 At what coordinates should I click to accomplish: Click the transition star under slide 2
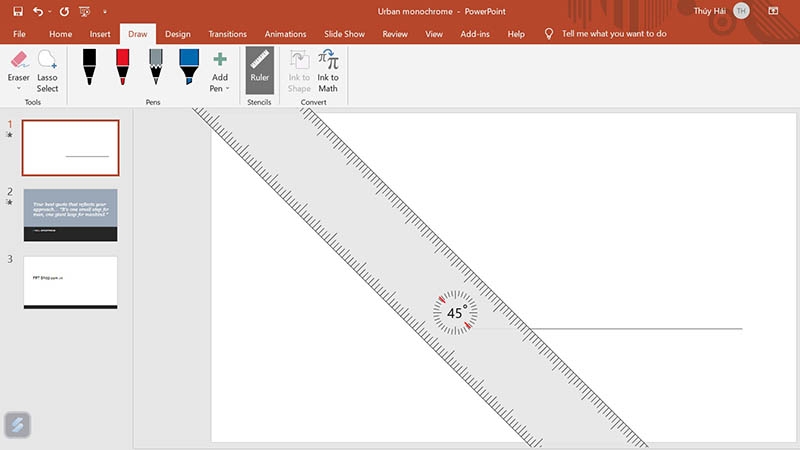pos(10,203)
